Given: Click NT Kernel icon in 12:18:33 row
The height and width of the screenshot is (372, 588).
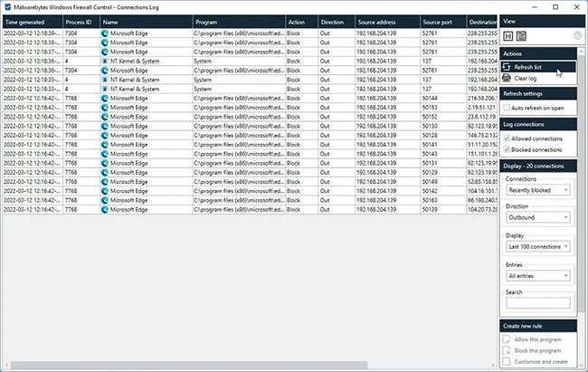Looking at the screenshot, I should click(105, 89).
